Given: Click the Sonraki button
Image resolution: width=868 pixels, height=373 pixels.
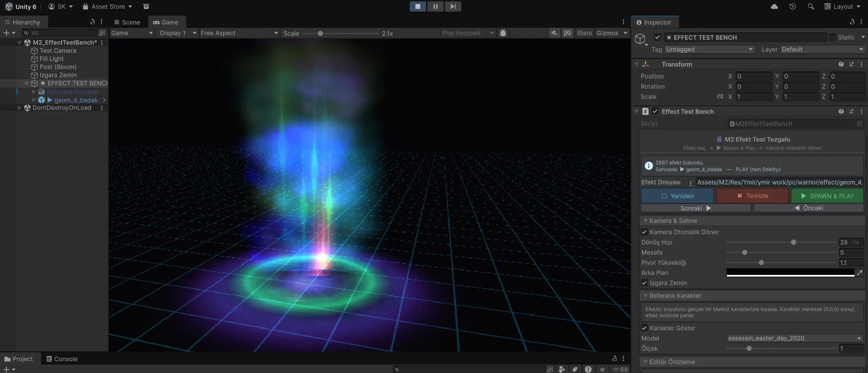Looking at the screenshot, I should (x=696, y=208).
